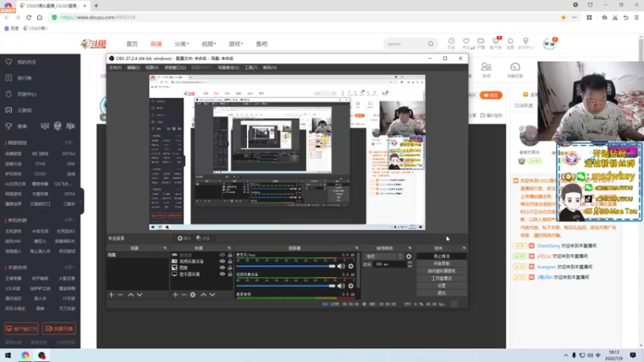Viewport: 644px width, 362px height.
Task: Open settings gear for first audio mixer channel
Action: point(351,266)
